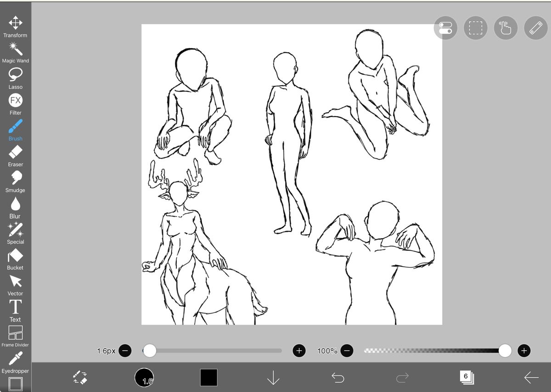Select the Smudge tool
This screenshot has height=392, width=551.
(x=15, y=182)
